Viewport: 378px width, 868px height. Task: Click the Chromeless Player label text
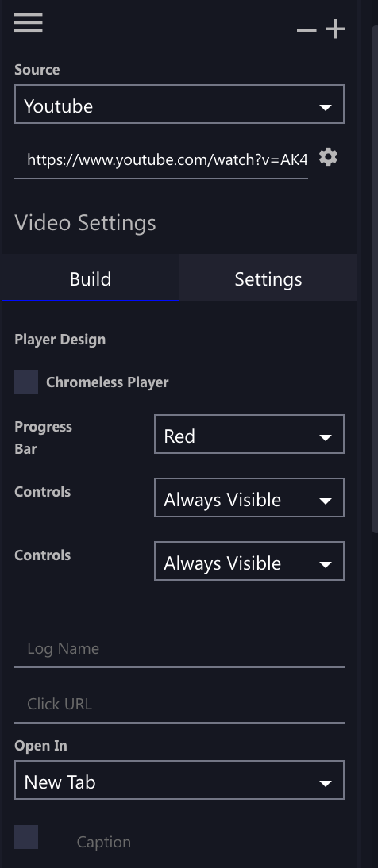(107, 382)
